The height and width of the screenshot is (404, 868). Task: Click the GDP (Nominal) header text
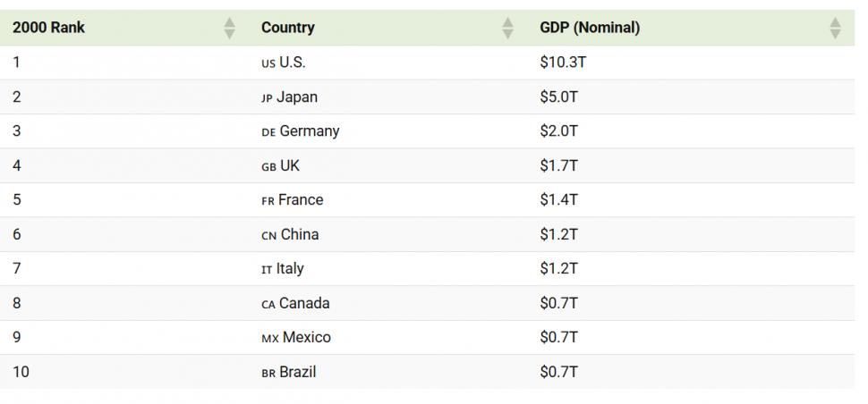pyautogui.click(x=590, y=28)
